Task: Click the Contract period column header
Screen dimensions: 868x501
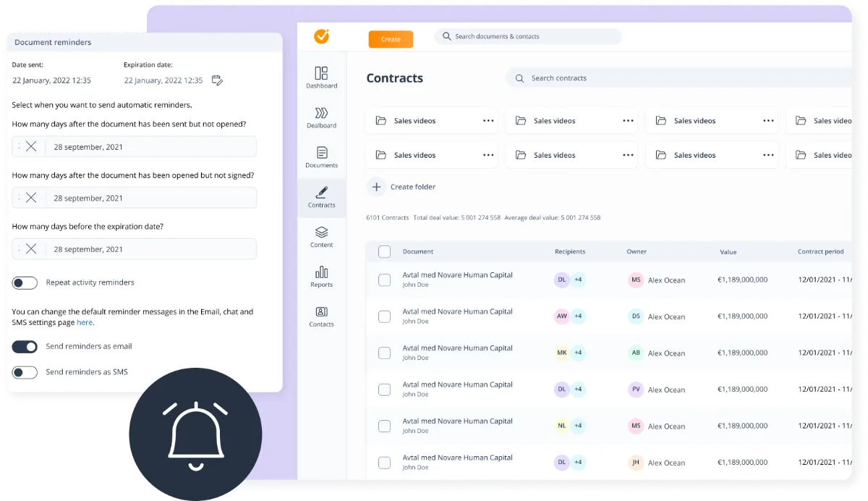Action: tap(820, 251)
